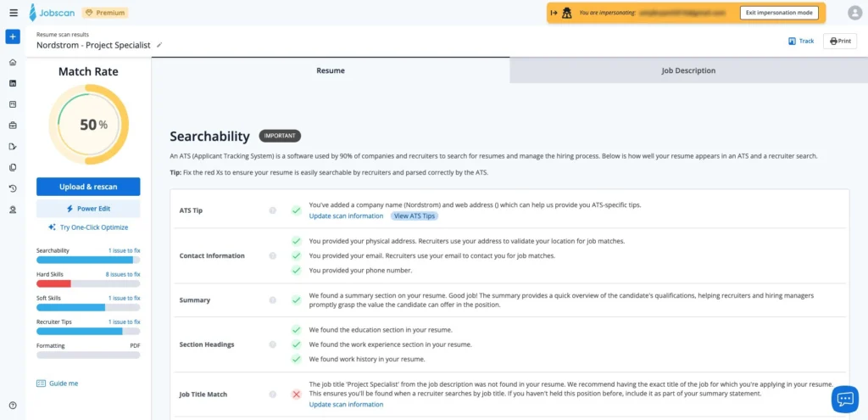The image size is (868, 420).
Task: Open the LinkedIn optimization sidebar icon
Action: [x=13, y=83]
